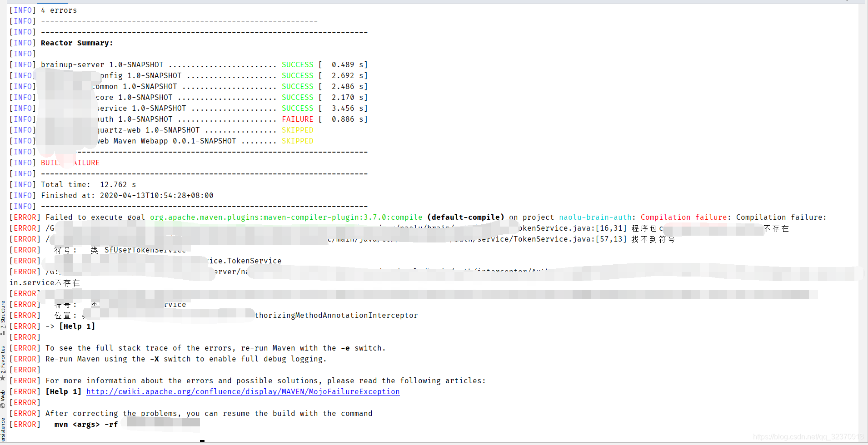Click the '(default-compile)' text

tap(466, 217)
